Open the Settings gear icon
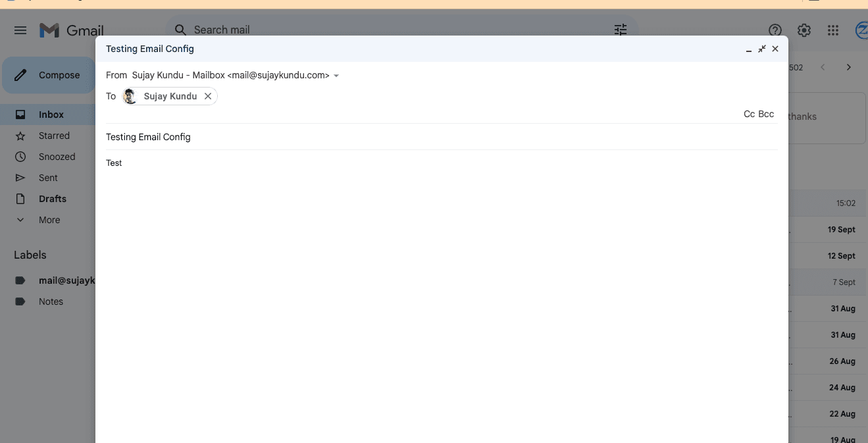Image resolution: width=868 pixels, height=443 pixels. coord(804,30)
